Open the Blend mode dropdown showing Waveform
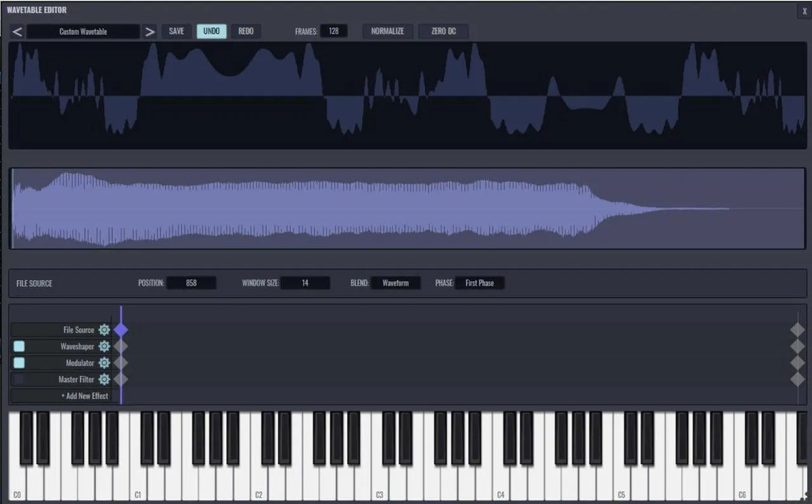 point(396,283)
